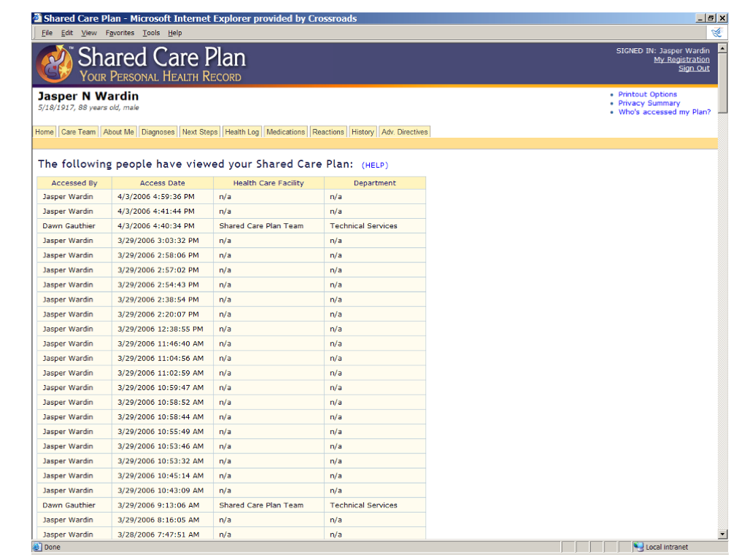
Task: Click the Accessed By column header
Action: click(74, 183)
